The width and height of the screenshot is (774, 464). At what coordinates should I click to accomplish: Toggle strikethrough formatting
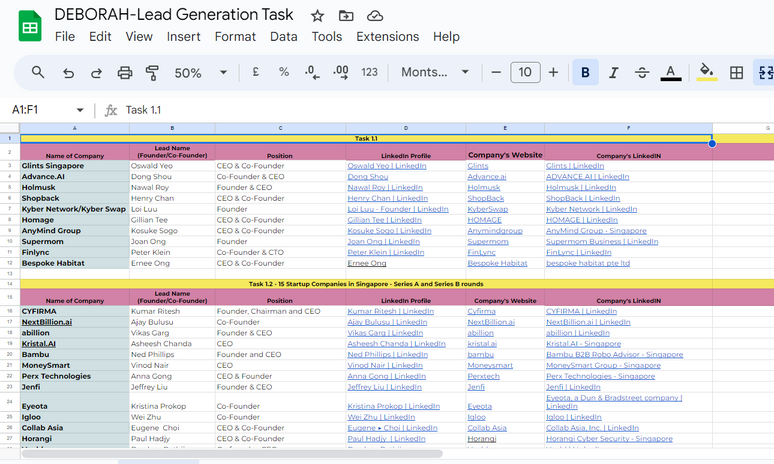pos(642,73)
